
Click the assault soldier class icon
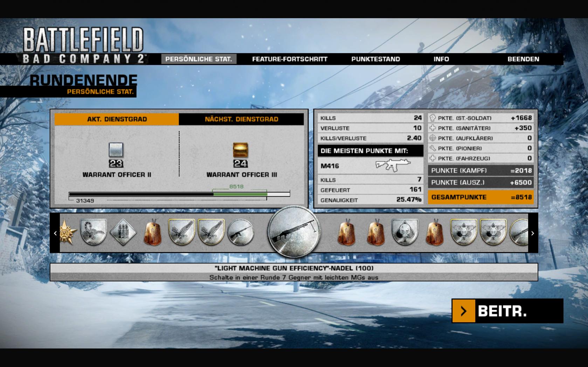[x=433, y=118]
